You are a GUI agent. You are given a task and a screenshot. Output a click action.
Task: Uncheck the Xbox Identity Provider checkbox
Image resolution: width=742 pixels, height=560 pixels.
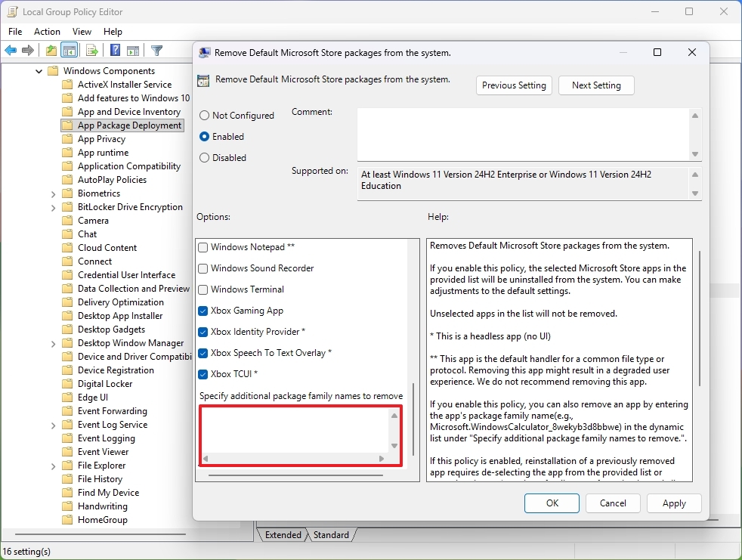(x=203, y=332)
